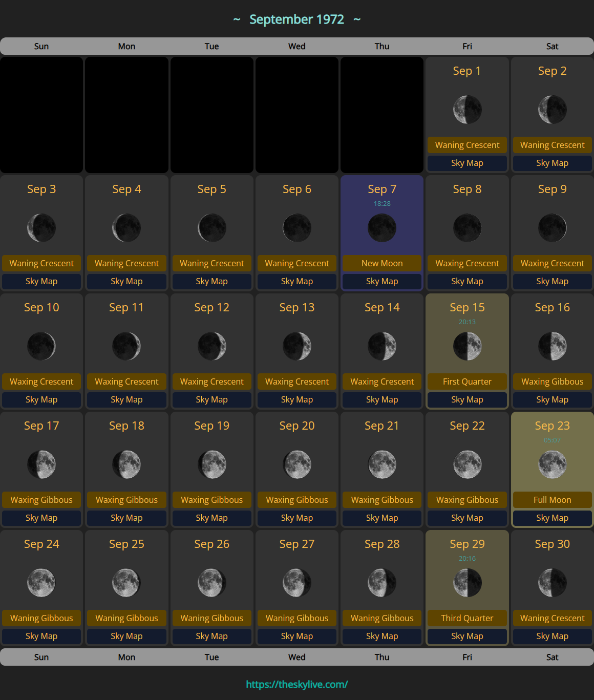Click Waxing Crescent label on Sep 8

pos(467,263)
